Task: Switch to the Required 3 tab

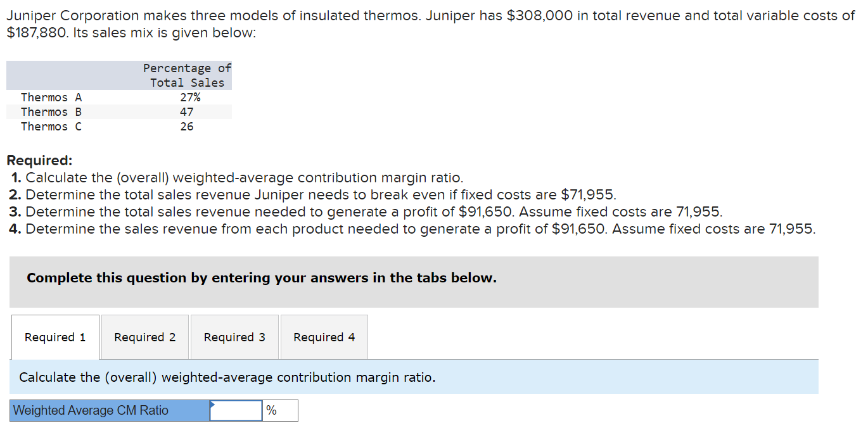Action: point(234,337)
